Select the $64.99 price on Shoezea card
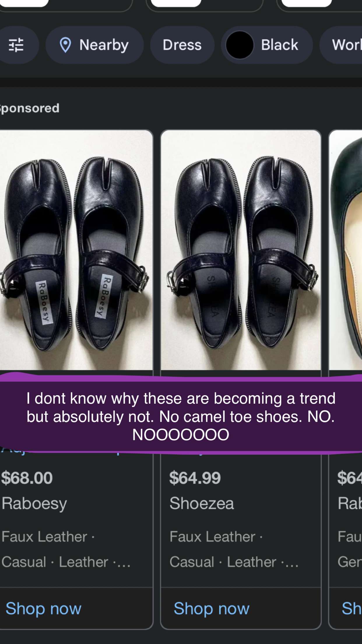 195,478
